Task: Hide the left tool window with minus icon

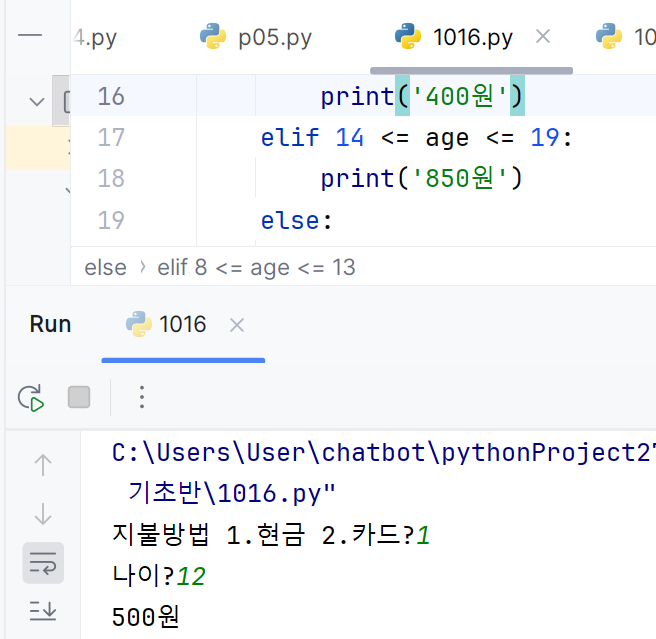Action: click(x=30, y=35)
